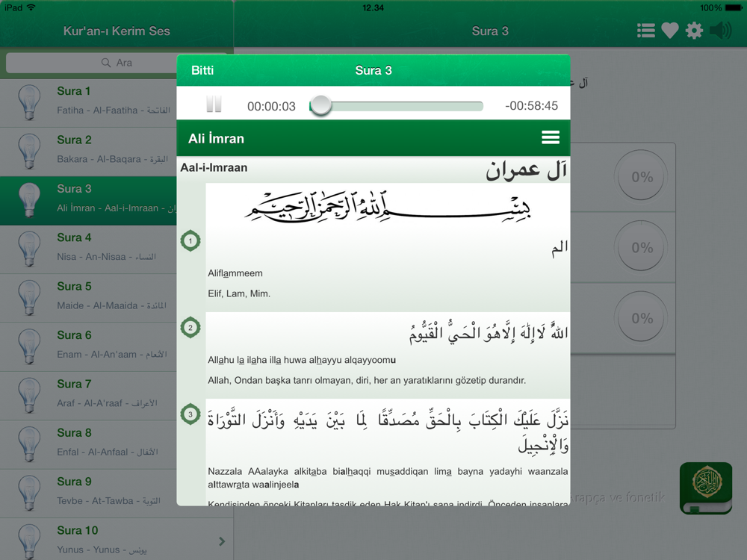This screenshot has width=747, height=560.
Task: Tap the lightbulb icon beside Sura 1
Action: coord(29,102)
